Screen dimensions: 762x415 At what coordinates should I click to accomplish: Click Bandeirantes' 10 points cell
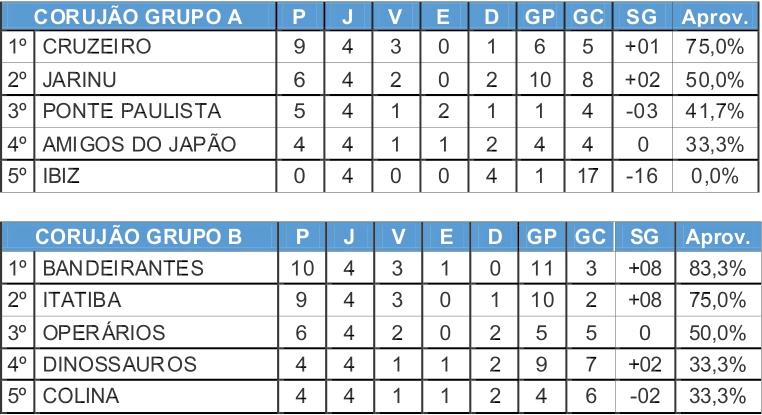pos(302,268)
